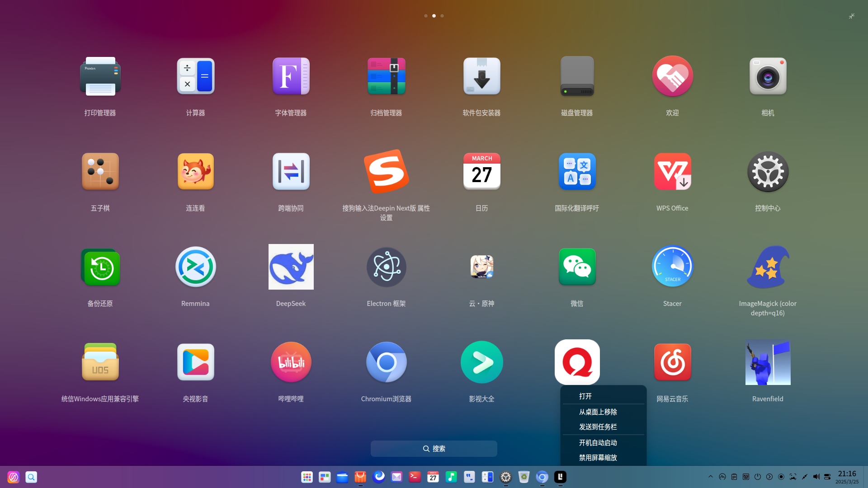Launch the 计算器 calculator app
The width and height of the screenshot is (868, 488).
coord(196,76)
